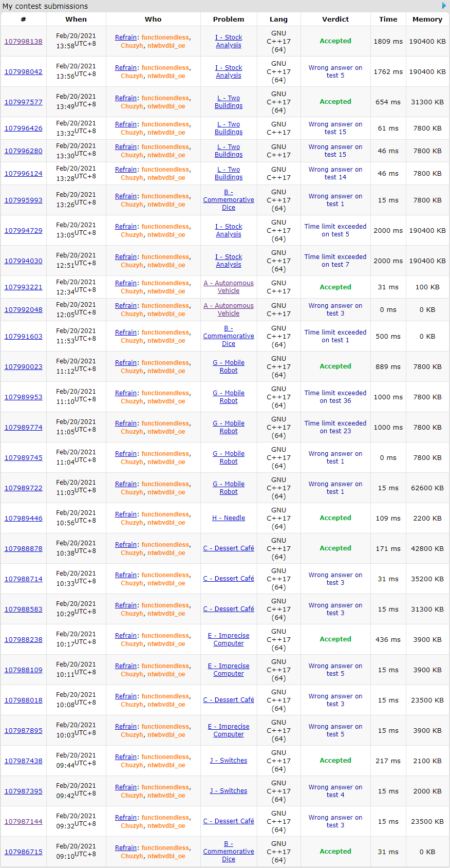
Task: Open H - Needle problem link
Action: tap(229, 518)
